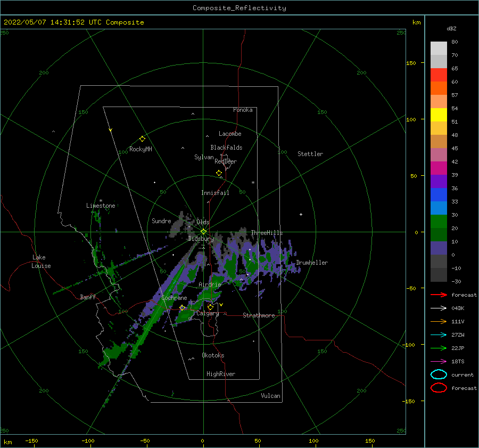Click the Banff label
This screenshot has height=448, width=479.
[88, 297]
